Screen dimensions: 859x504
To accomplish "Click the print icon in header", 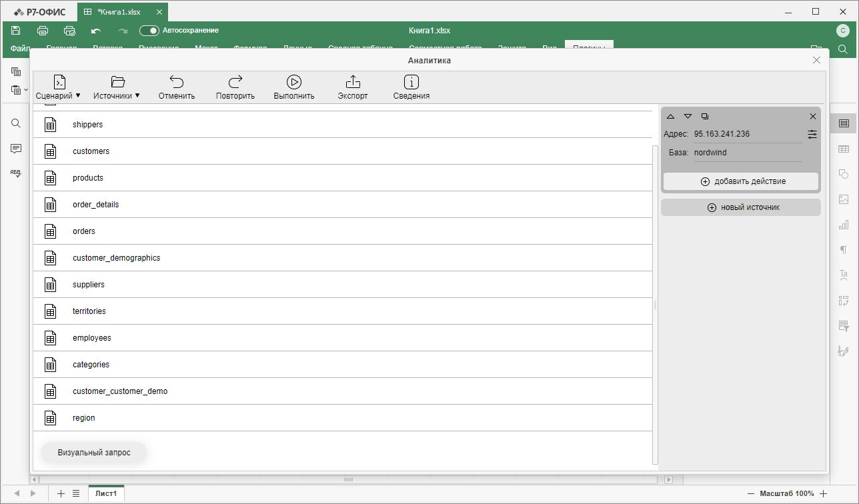I will pos(43,31).
